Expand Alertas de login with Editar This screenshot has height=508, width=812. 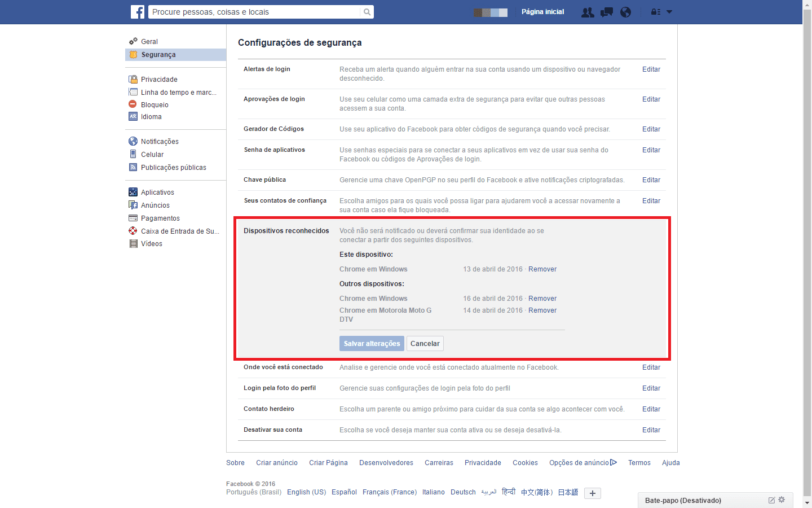click(651, 69)
